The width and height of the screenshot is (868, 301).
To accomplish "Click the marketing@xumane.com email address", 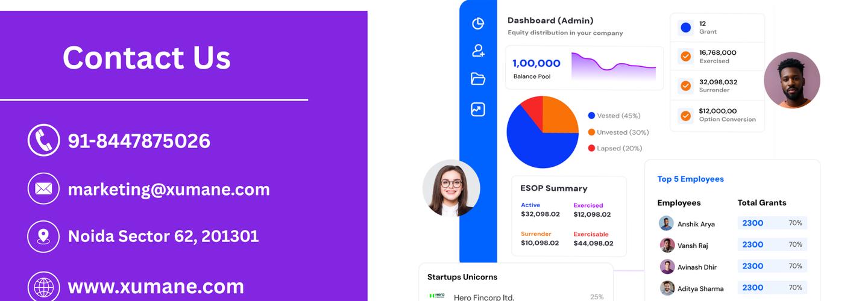I will [169, 189].
